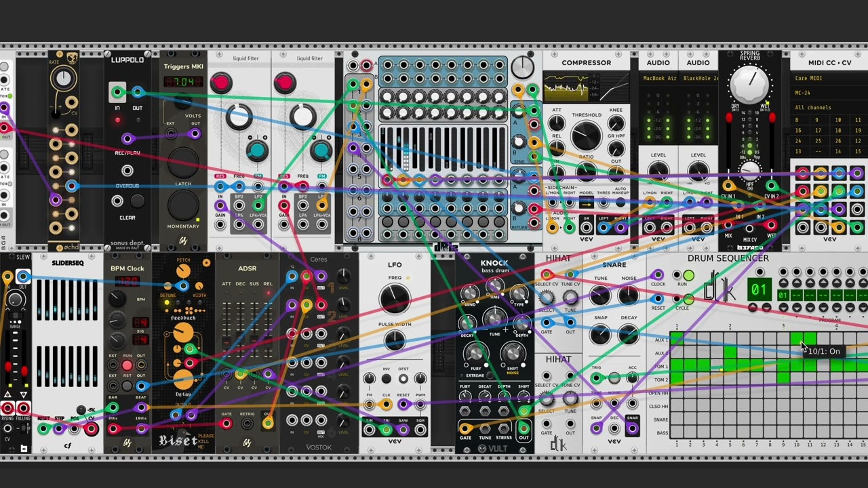Viewport: 868px width, 488px height.
Task: Open the All channels MIDI dropdown
Action: pyautogui.click(x=829, y=108)
